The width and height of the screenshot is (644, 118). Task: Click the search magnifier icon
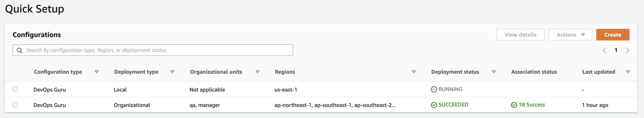point(20,50)
